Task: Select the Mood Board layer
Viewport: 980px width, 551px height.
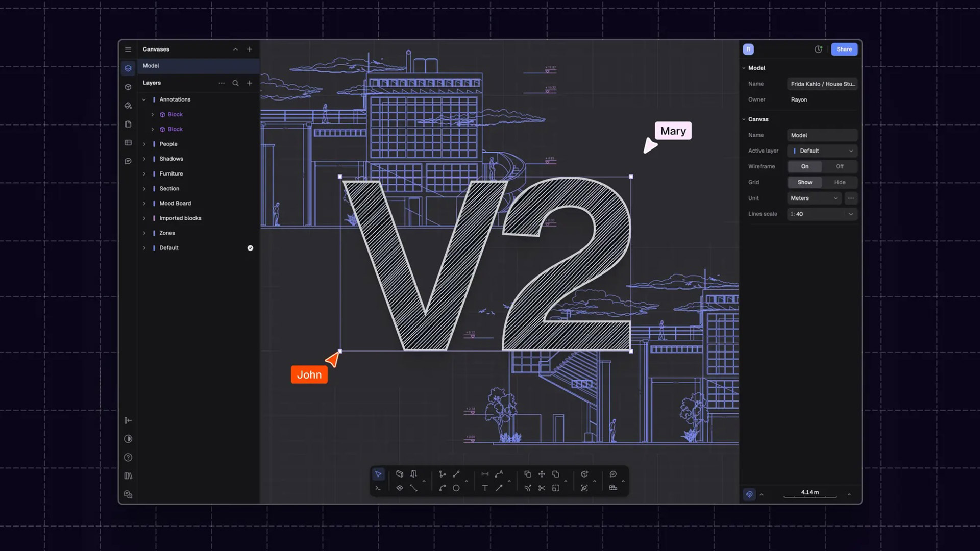Action: (x=175, y=203)
